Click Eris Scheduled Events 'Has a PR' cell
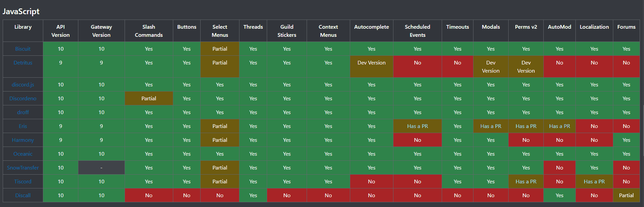The image size is (644, 207). [417, 126]
